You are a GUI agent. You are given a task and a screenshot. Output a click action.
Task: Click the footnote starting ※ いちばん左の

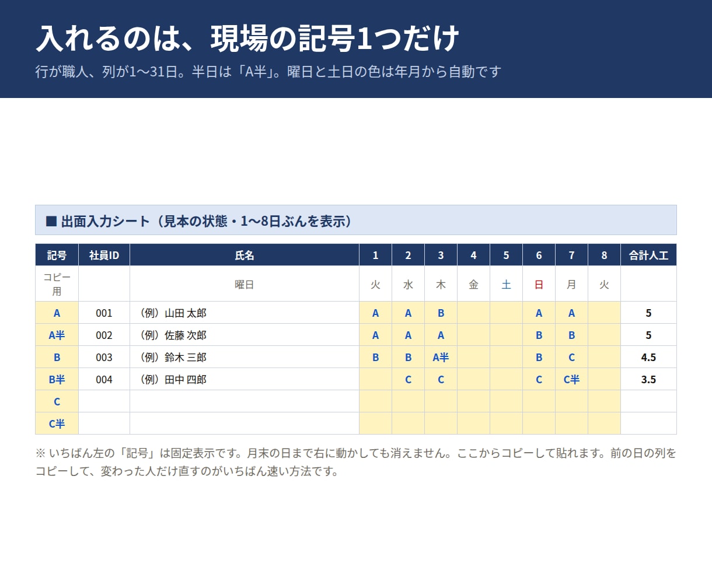coord(356,462)
